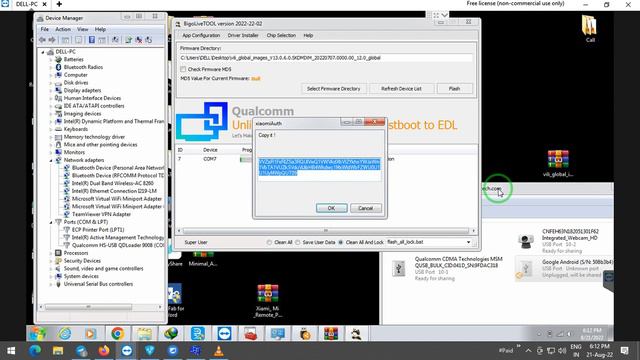
Task: Click the remote Windows 7 Start orb
Action: click(x=37, y=333)
